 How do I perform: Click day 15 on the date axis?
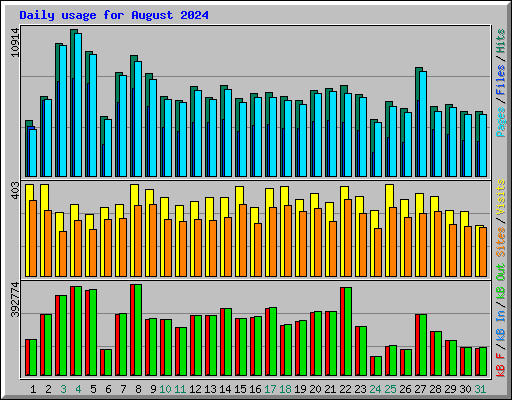click(240, 389)
